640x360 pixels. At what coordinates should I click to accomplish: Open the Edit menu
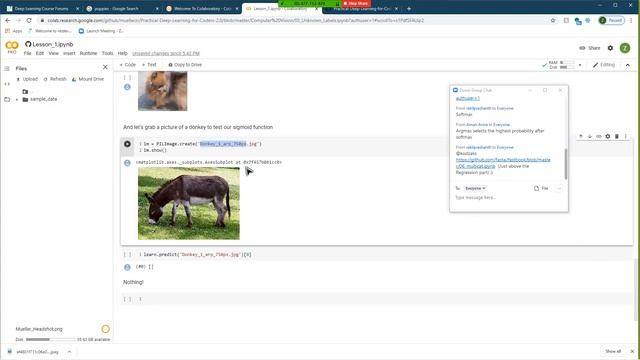coord(40,53)
